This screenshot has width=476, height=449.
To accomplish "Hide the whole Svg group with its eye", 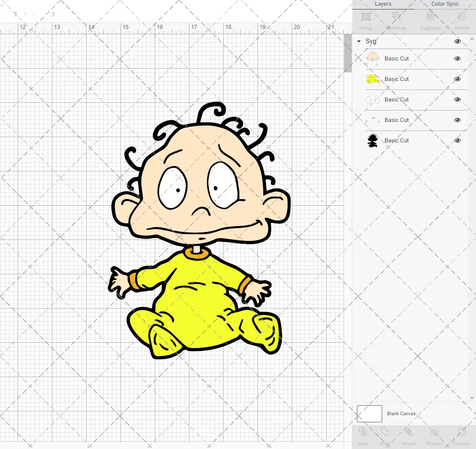I will coord(457,41).
